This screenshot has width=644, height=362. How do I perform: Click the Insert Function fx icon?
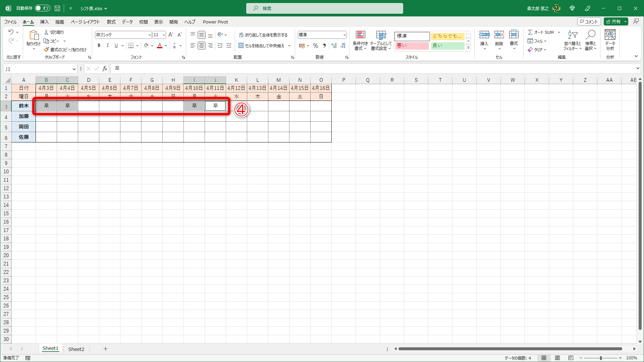tap(105, 69)
